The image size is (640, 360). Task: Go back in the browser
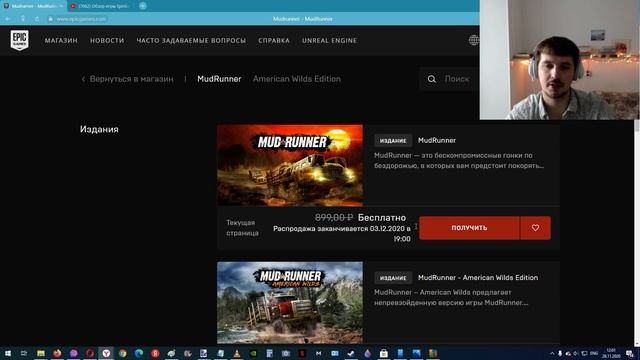coord(8,19)
